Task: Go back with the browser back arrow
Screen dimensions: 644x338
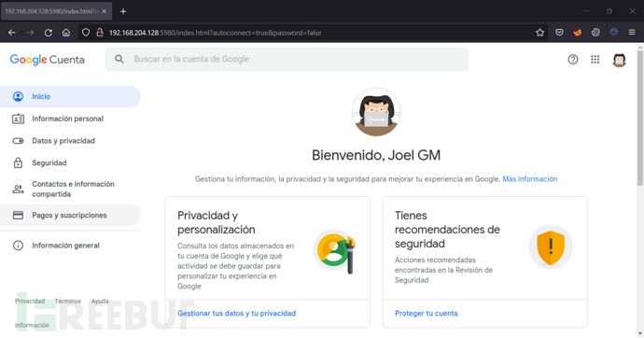Action: [12, 33]
